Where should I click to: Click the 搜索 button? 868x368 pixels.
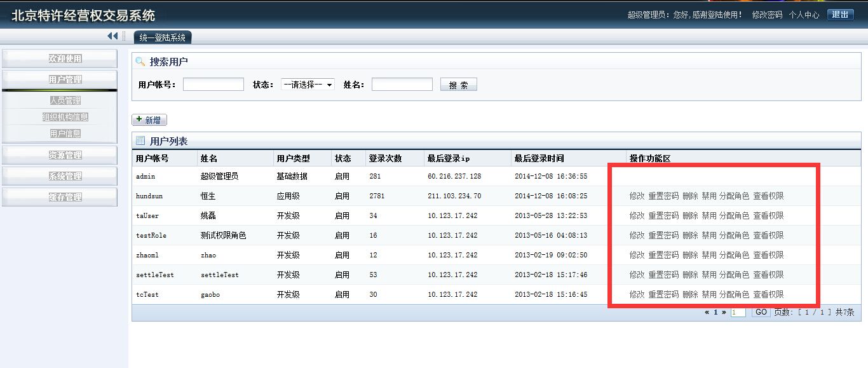pyautogui.click(x=458, y=85)
